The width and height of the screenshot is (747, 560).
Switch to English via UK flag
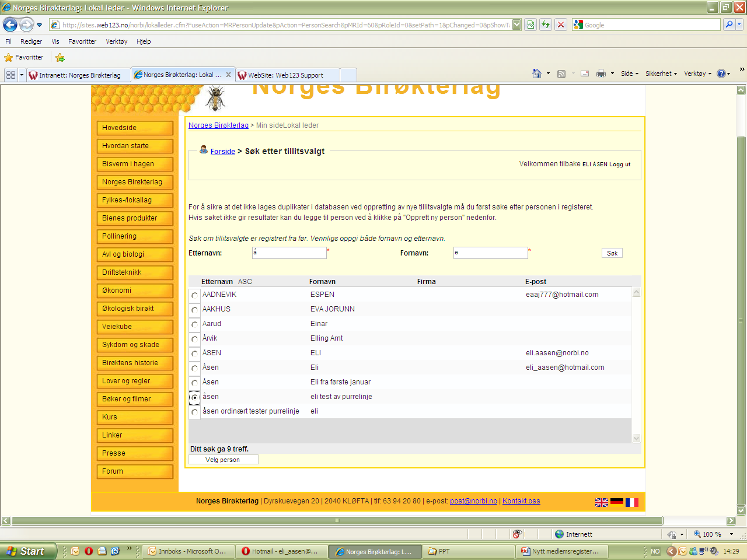point(602,502)
